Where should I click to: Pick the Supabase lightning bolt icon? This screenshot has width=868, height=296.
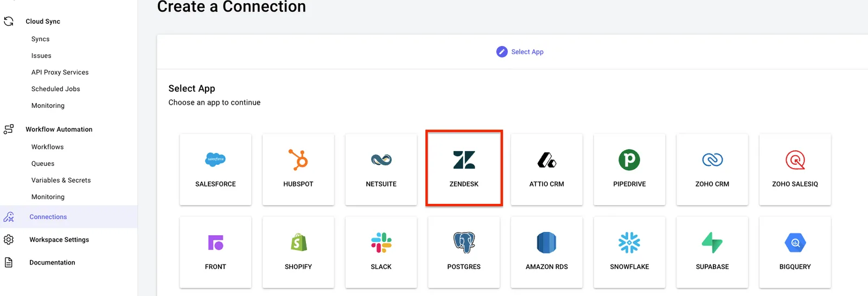click(712, 242)
